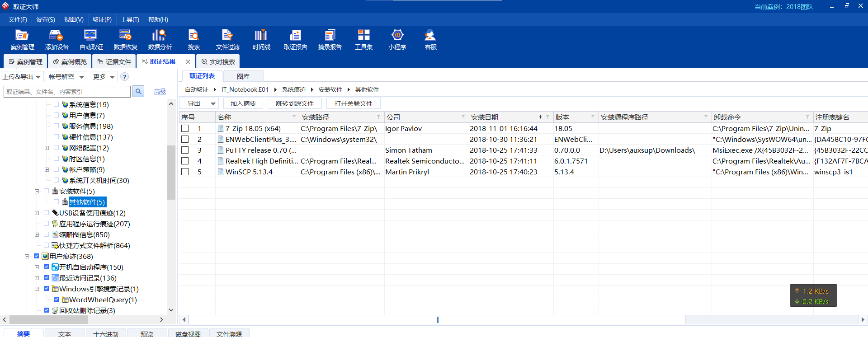The height and width of the screenshot is (337, 868).
Task: Filter the 安装路径 column
Action: pyautogui.click(x=378, y=117)
